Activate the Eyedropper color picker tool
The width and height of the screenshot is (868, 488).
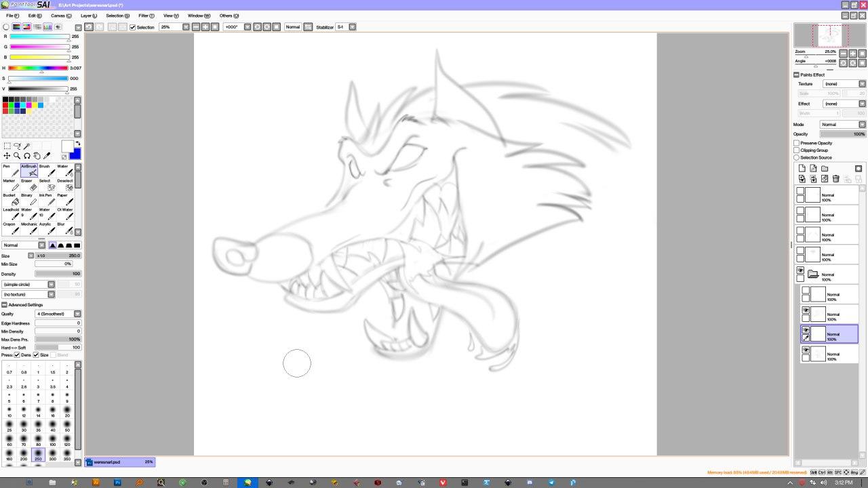(47, 156)
